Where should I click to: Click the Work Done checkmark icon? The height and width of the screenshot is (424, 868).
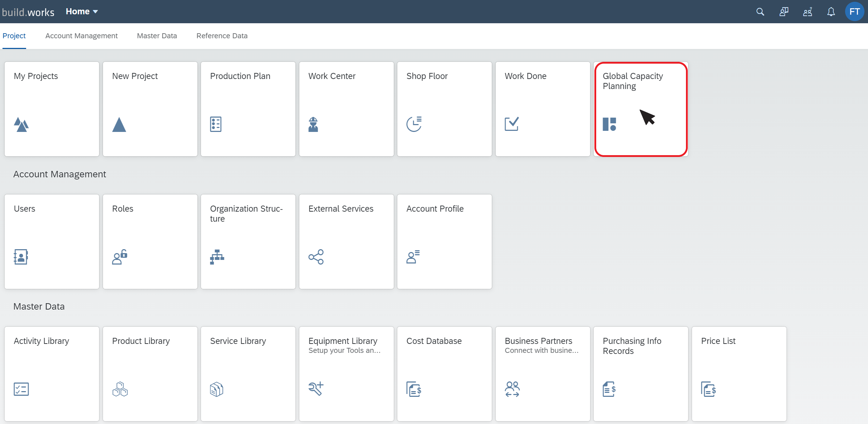512,124
